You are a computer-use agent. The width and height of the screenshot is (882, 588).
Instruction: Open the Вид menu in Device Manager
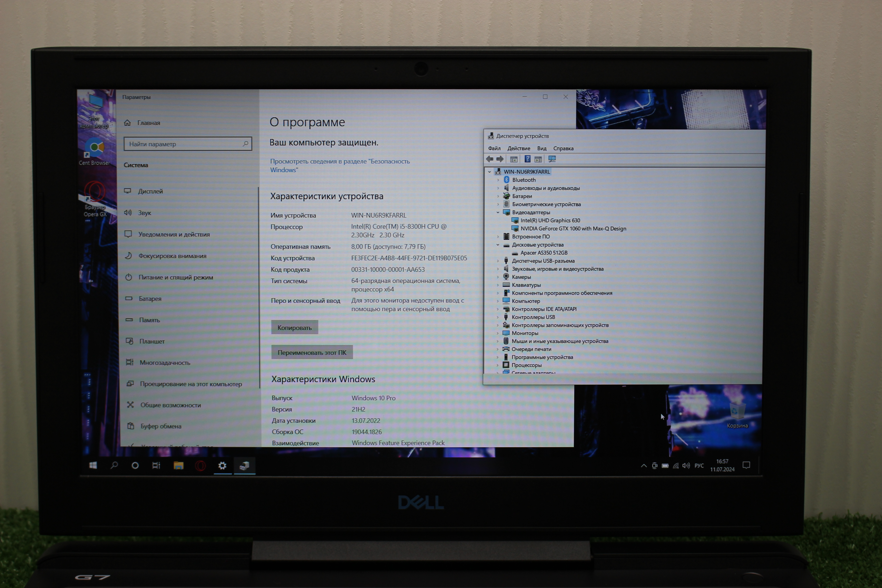point(542,149)
